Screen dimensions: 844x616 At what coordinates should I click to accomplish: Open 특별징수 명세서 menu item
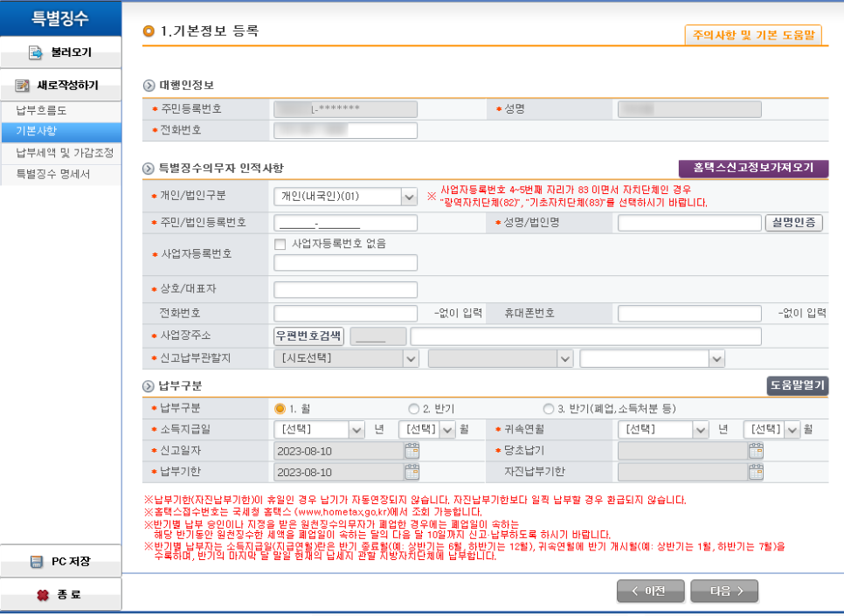52,174
